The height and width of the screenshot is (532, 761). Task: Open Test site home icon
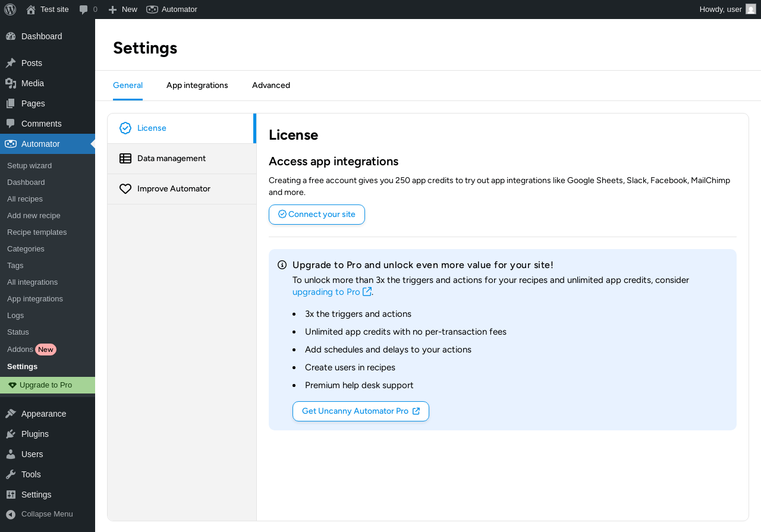point(31,10)
